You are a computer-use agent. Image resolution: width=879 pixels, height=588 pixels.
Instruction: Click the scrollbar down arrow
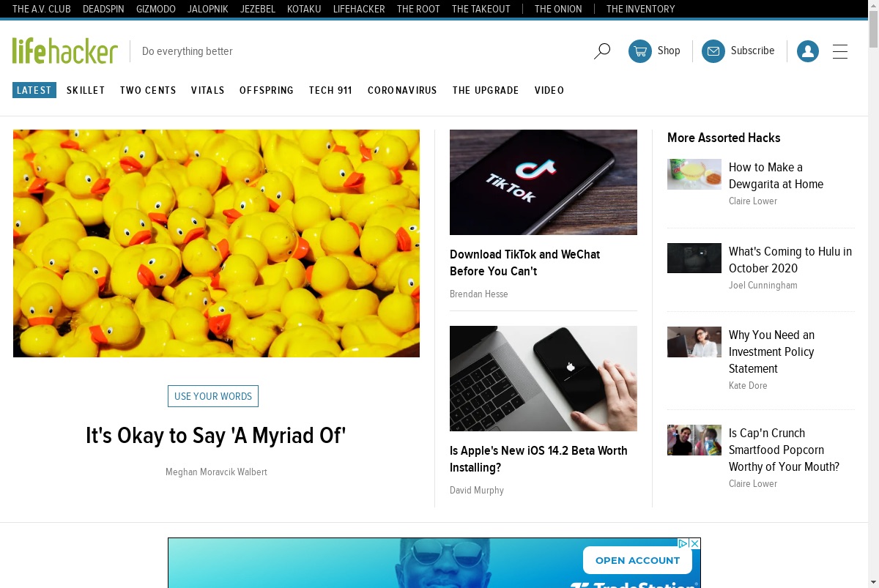[x=873, y=582]
